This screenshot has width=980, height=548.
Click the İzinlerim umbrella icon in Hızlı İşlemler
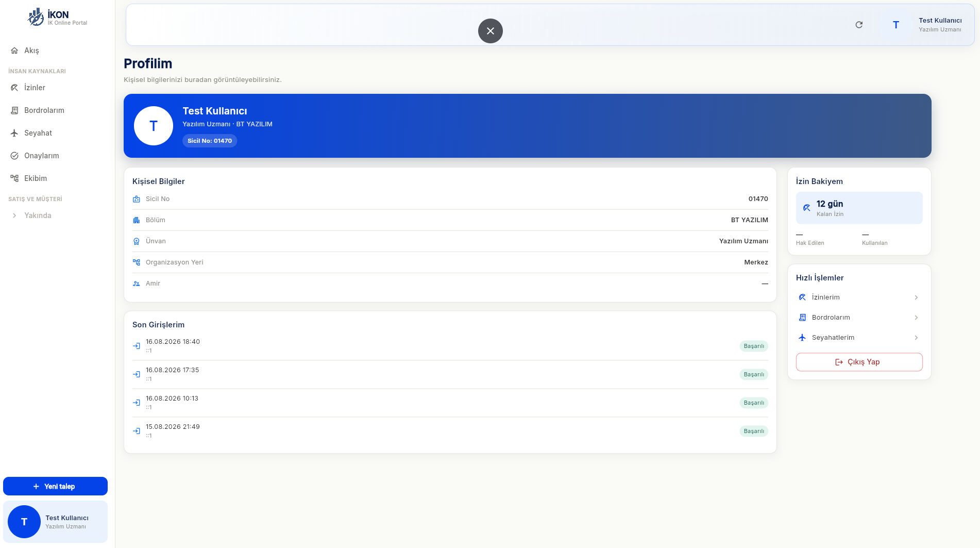pos(802,297)
